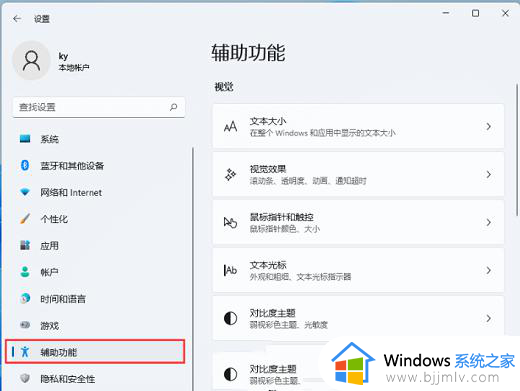Click the 视觉 section header

point(224,87)
